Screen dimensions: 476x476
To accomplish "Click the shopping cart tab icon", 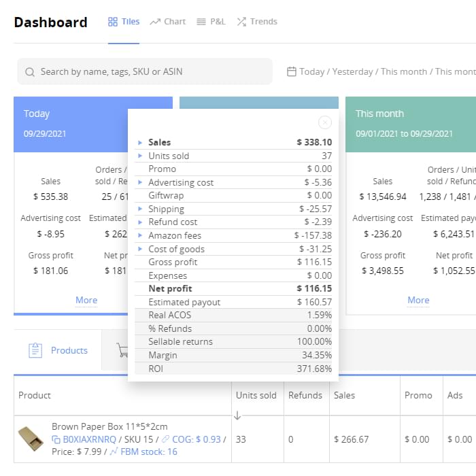I will (x=122, y=350).
